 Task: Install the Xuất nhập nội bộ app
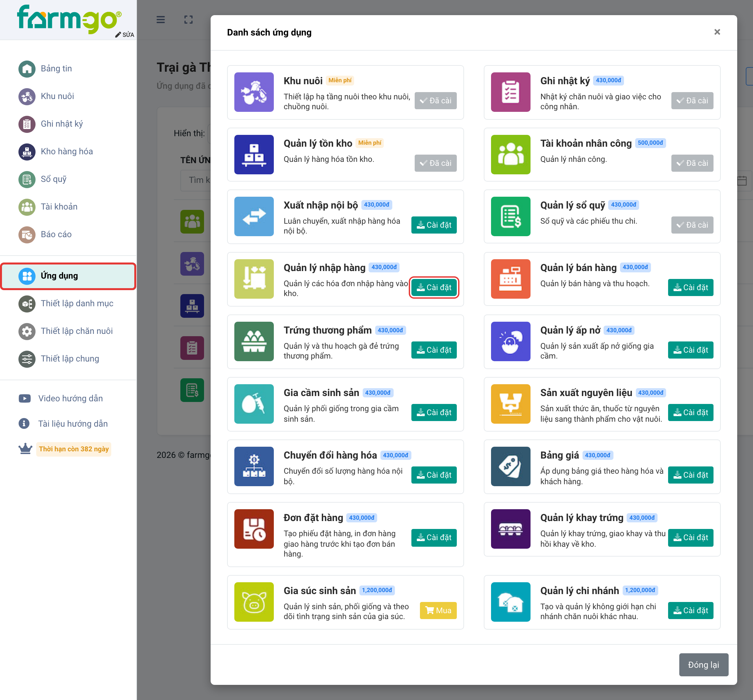point(434,225)
